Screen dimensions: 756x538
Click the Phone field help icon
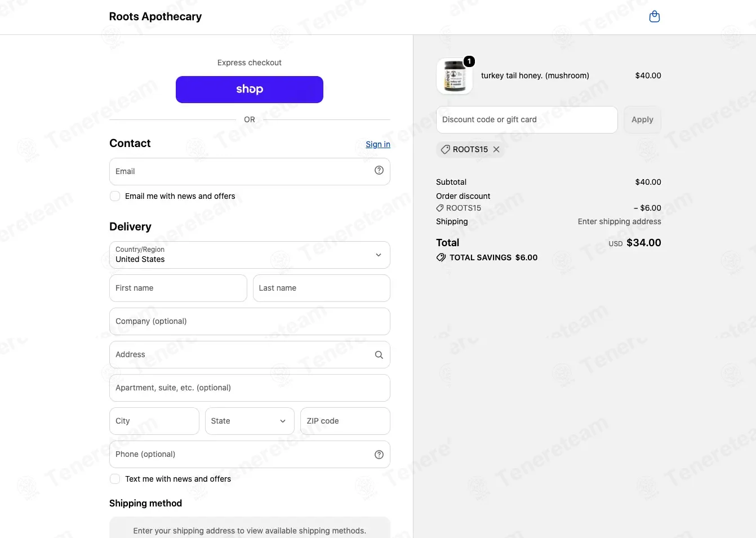point(379,455)
